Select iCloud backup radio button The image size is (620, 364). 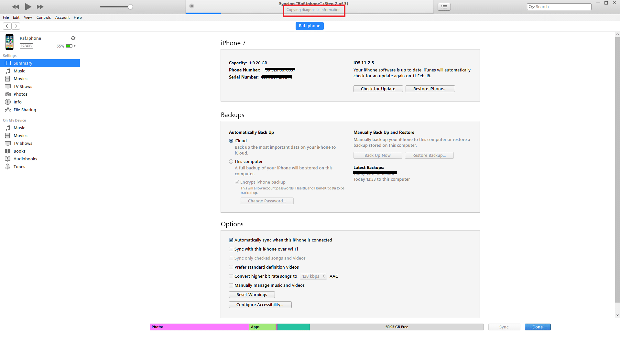point(231,141)
